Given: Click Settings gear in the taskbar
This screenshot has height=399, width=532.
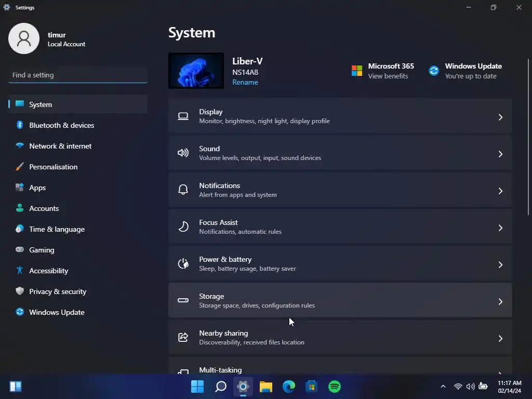Looking at the screenshot, I should point(243,387).
